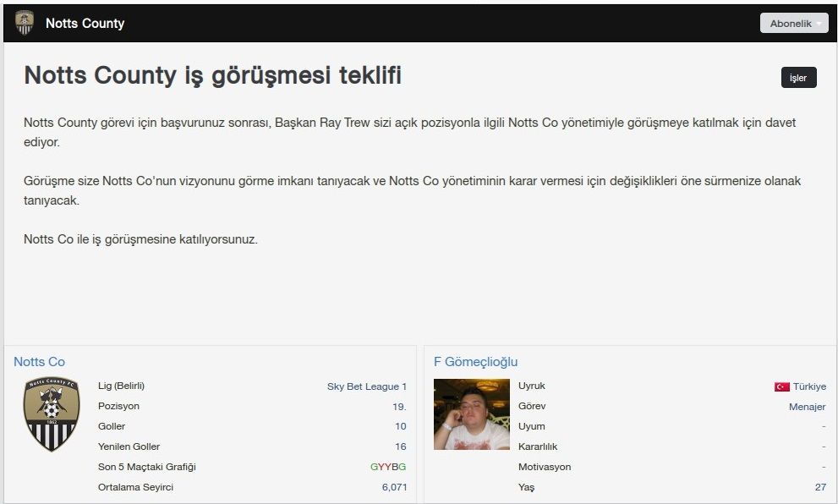
Task: Click the Lig (Belirli) label
Action: [121, 386]
